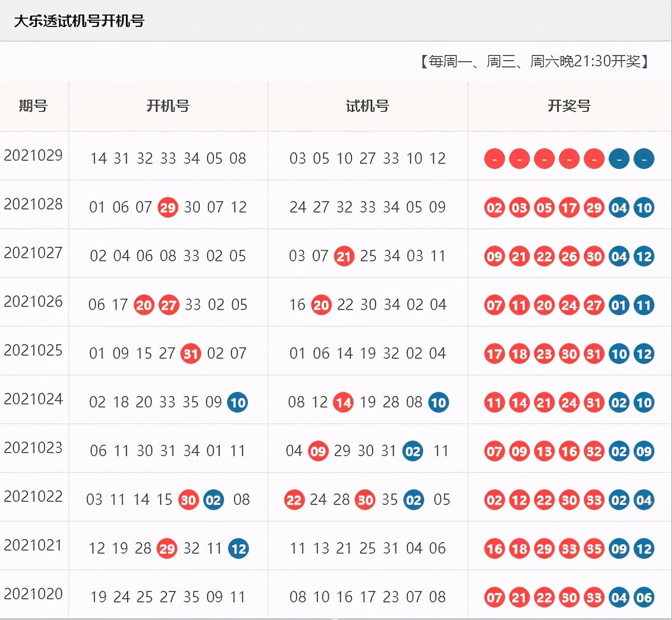Select the 试机号 column header
The width and height of the screenshot is (672, 620).
click(x=368, y=106)
